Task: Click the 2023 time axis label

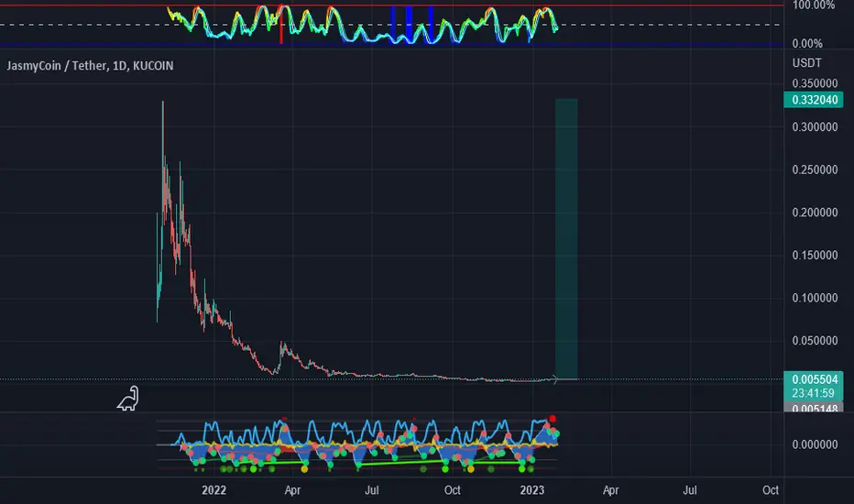Action: (532, 490)
